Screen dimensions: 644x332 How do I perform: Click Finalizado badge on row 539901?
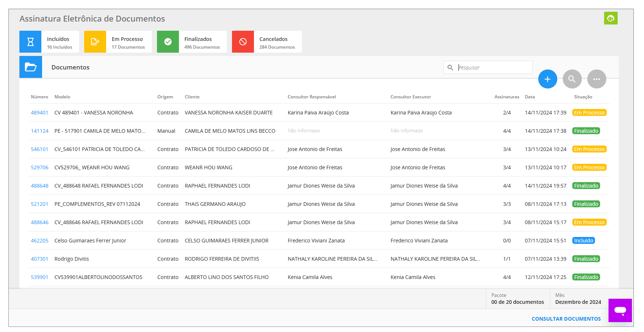coord(586,277)
